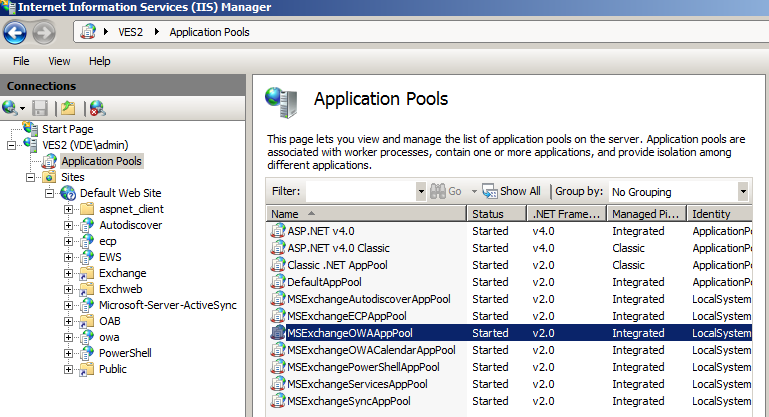Open the Create New Connection dropdown arrow
Viewport: 769px width, 417px height.
point(23,108)
